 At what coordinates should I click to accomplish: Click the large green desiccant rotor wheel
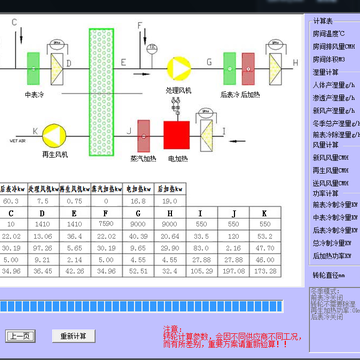(101, 92)
